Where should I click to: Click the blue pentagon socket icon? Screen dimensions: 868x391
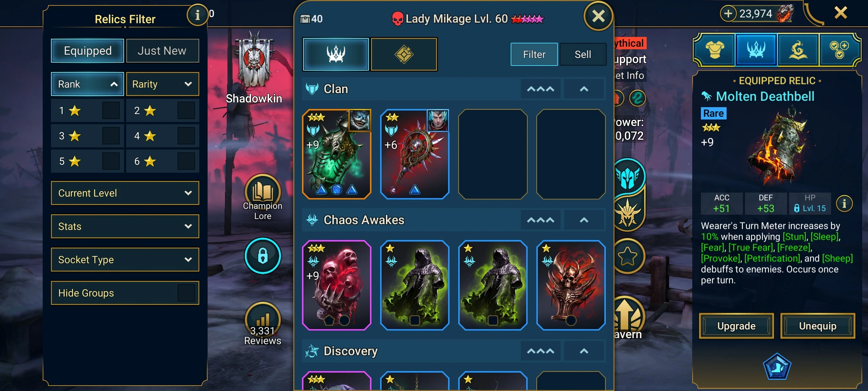click(x=777, y=367)
